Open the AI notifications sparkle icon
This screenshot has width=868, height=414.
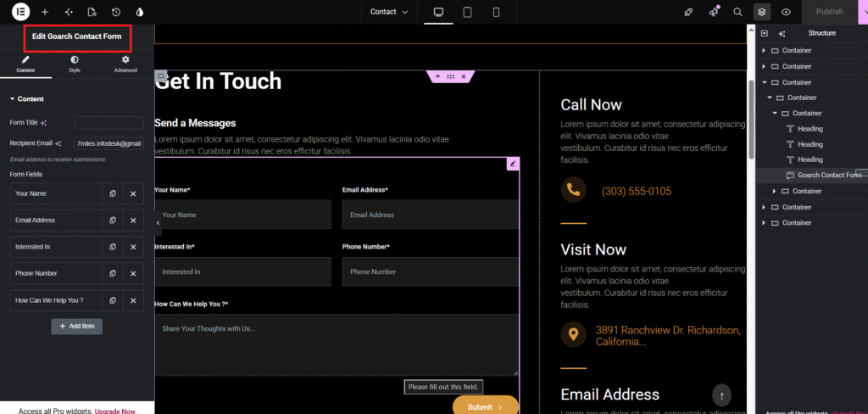coord(714,12)
